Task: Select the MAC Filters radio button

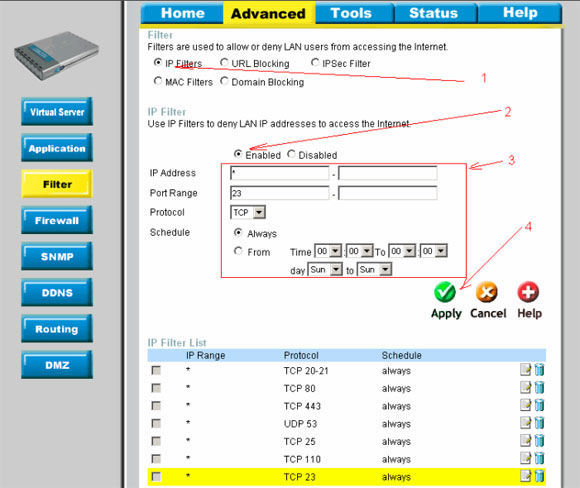Action: (x=158, y=81)
